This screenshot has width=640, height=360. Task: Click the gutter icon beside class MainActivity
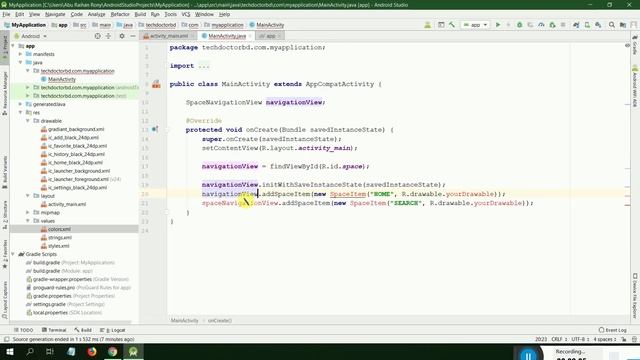click(x=156, y=84)
